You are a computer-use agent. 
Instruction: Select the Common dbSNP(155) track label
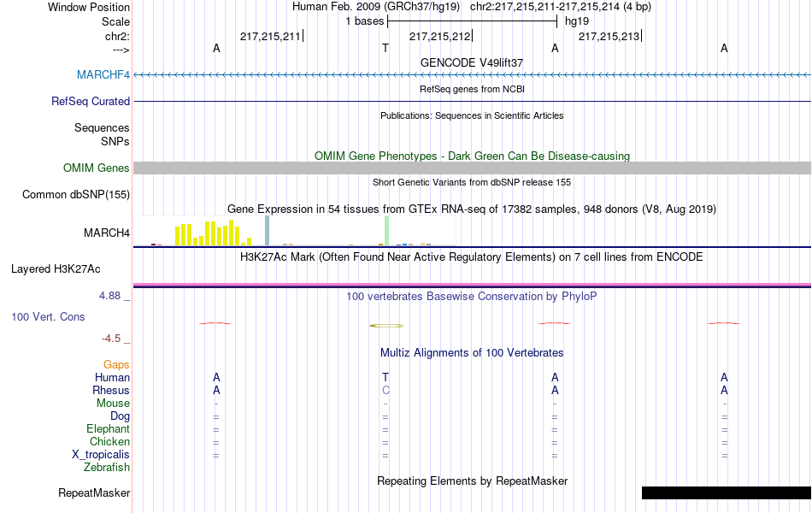[75, 194]
